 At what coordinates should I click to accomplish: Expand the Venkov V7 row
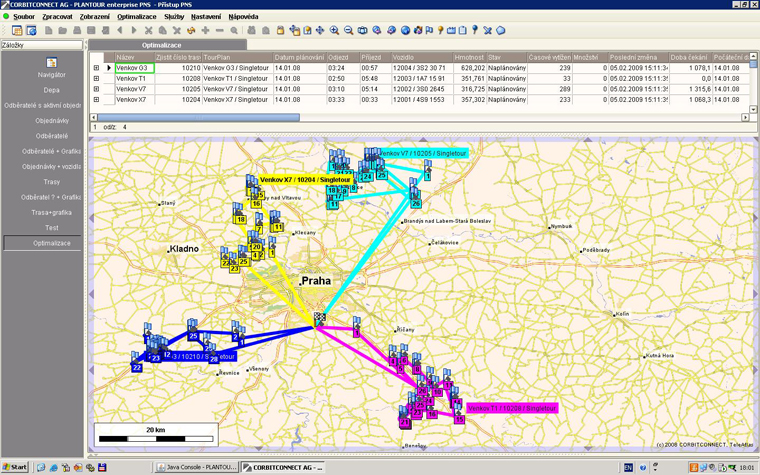click(96, 89)
